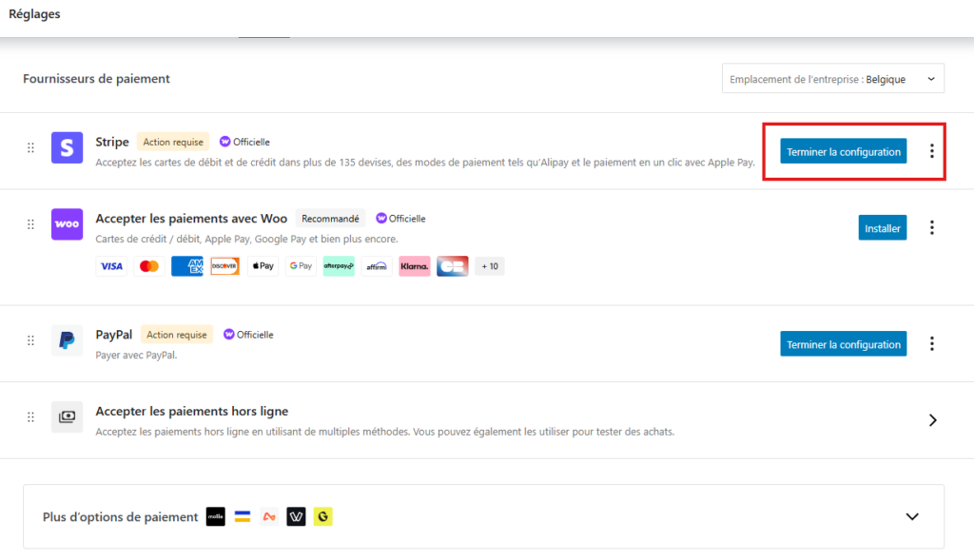Click the Officielle badge next to PayPal
974x560 pixels.
(x=248, y=335)
